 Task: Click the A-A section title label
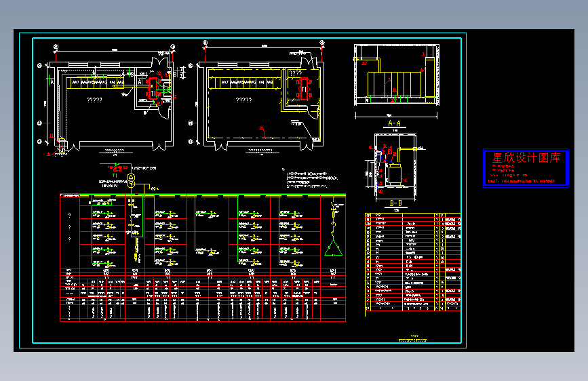(x=394, y=123)
